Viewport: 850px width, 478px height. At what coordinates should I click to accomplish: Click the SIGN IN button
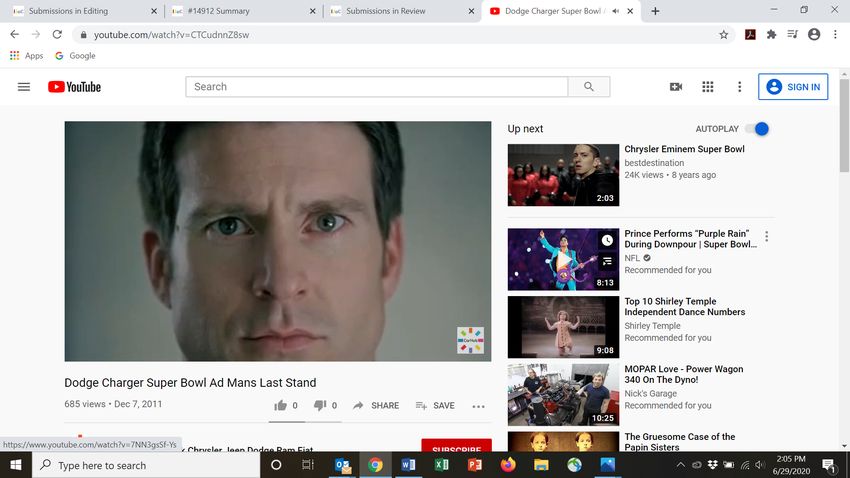point(793,87)
